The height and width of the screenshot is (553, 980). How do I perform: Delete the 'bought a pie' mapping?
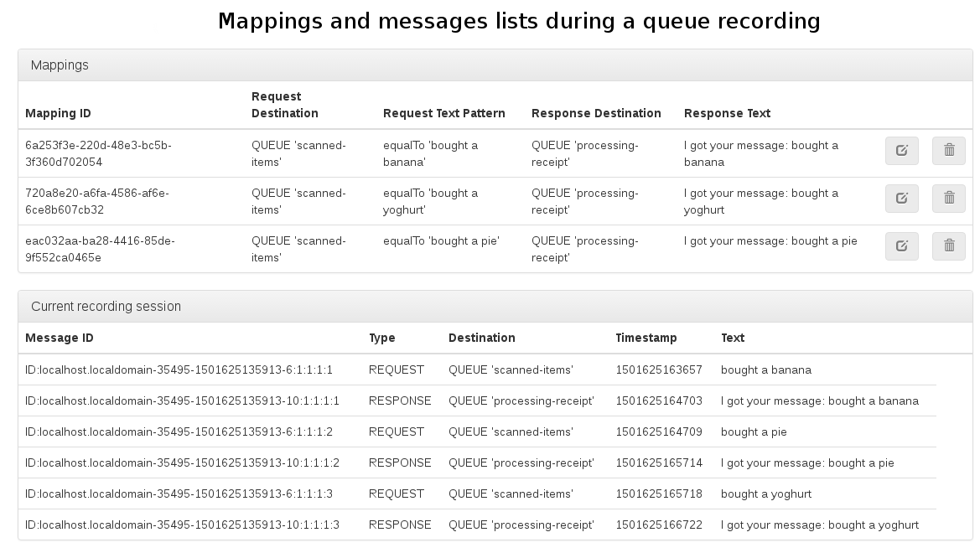(x=948, y=246)
